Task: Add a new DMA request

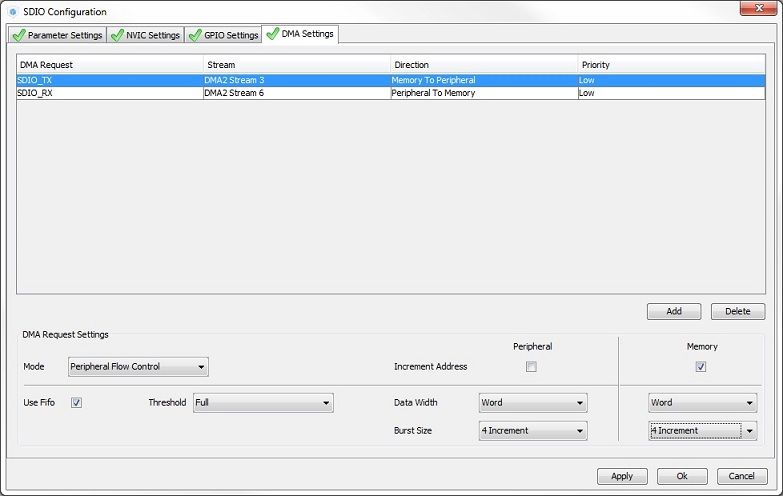Action: click(674, 311)
